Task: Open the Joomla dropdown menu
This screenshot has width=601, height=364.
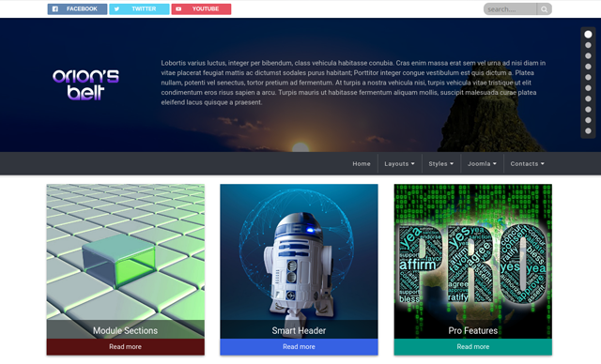Action: tap(482, 164)
